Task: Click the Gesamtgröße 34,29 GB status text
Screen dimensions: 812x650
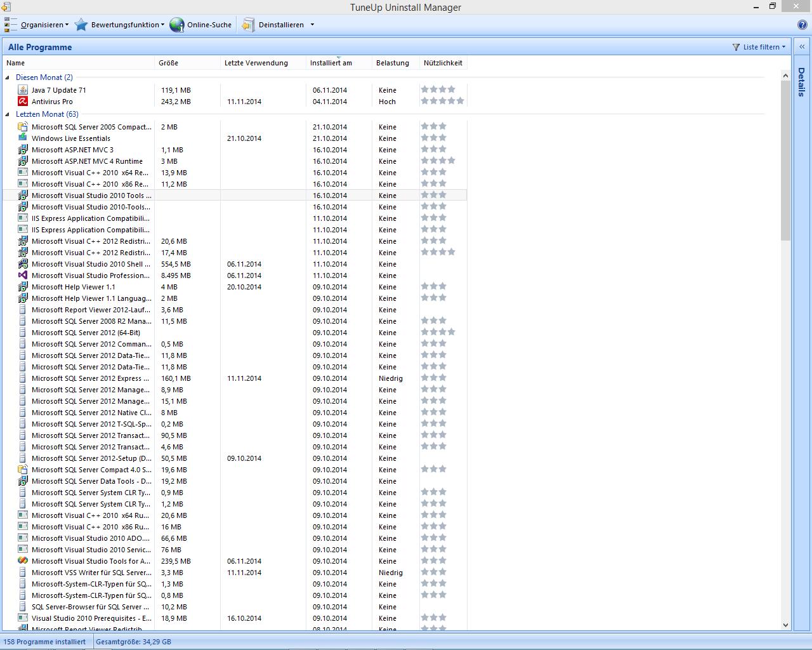Action: (x=133, y=642)
